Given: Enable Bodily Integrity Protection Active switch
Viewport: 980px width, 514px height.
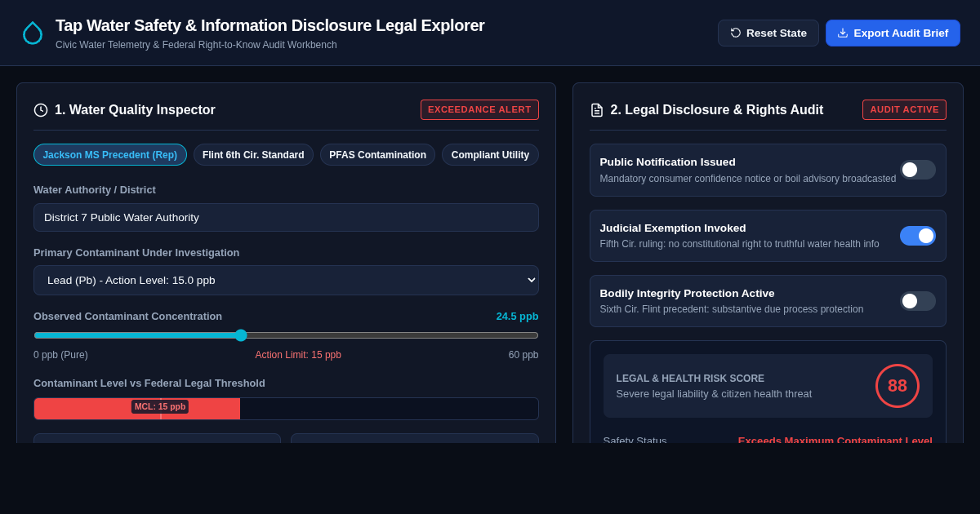Looking at the screenshot, I should pos(918,301).
